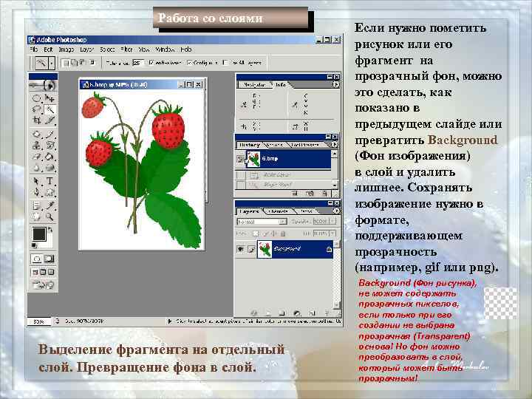The image size is (532, 399).
Task: Click the Tolerance value field
Action: pos(138,63)
